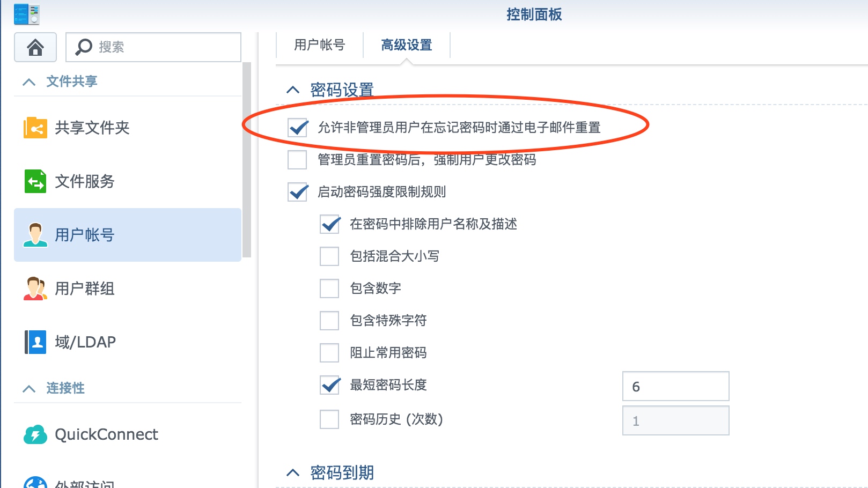Click the 最短密码长度 value field
This screenshot has width=868, height=488.
tap(676, 386)
